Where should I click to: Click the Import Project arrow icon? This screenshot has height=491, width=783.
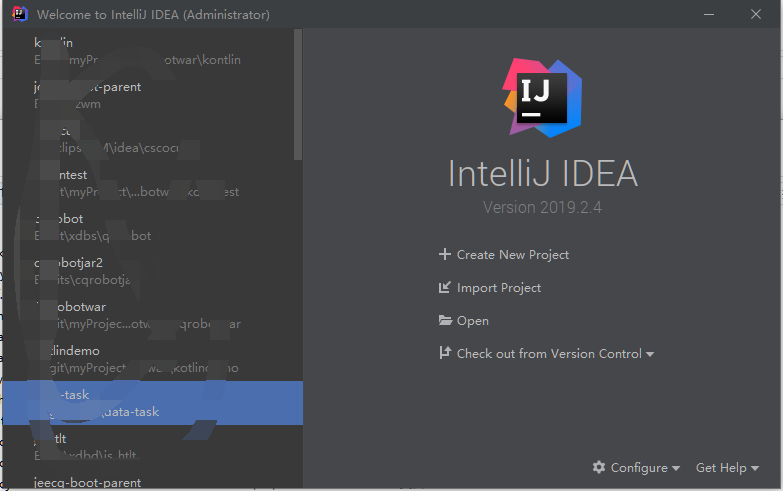coord(444,287)
